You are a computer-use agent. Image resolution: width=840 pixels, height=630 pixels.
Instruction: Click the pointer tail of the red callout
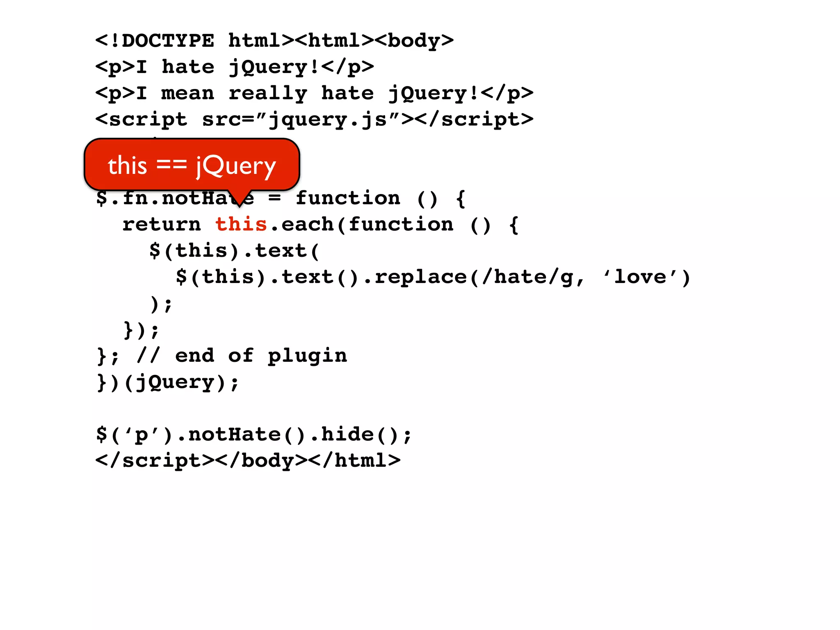pyautogui.click(x=239, y=199)
